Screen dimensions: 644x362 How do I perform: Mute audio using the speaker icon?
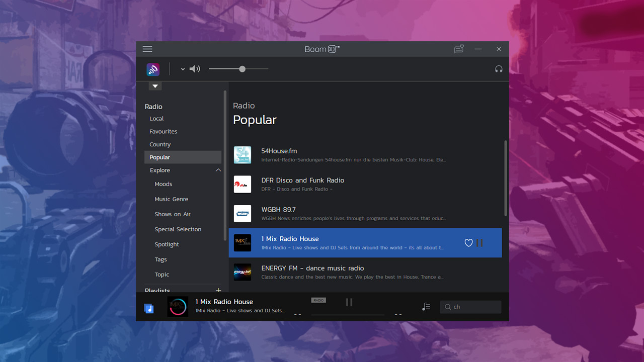coord(195,69)
